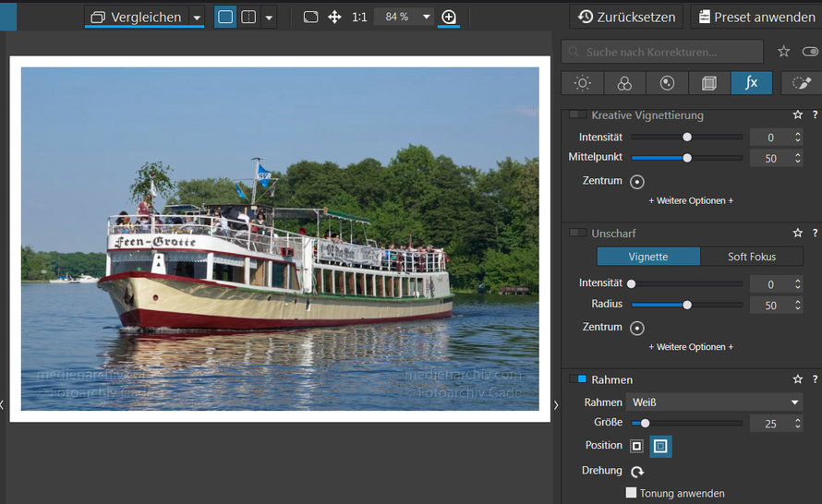The width and height of the screenshot is (822, 504).
Task: Open the Color corrections circles icon tab
Action: click(624, 83)
